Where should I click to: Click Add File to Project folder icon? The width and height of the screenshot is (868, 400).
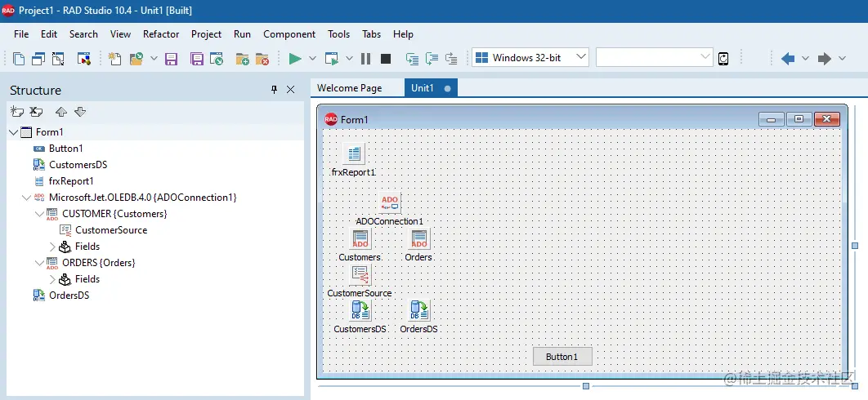click(x=243, y=59)
